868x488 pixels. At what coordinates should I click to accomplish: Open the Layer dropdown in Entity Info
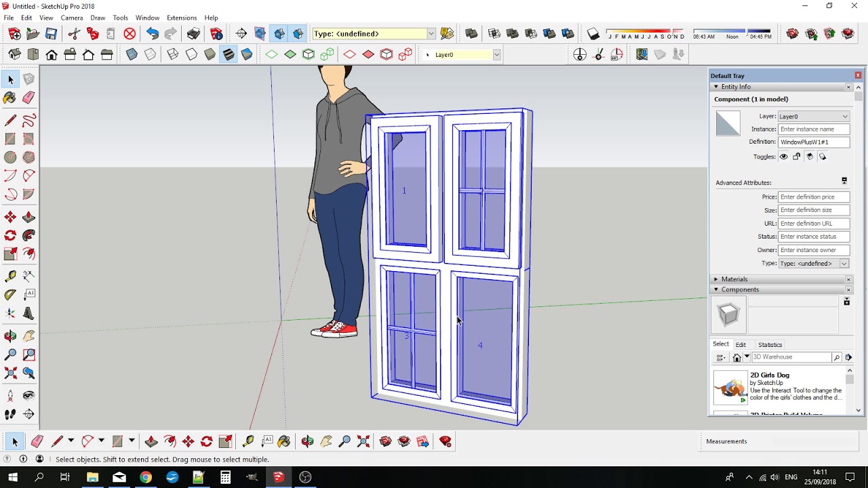(813, 116)
